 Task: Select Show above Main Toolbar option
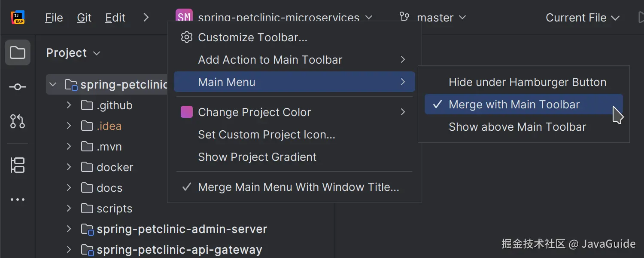[x=517, y=127]
